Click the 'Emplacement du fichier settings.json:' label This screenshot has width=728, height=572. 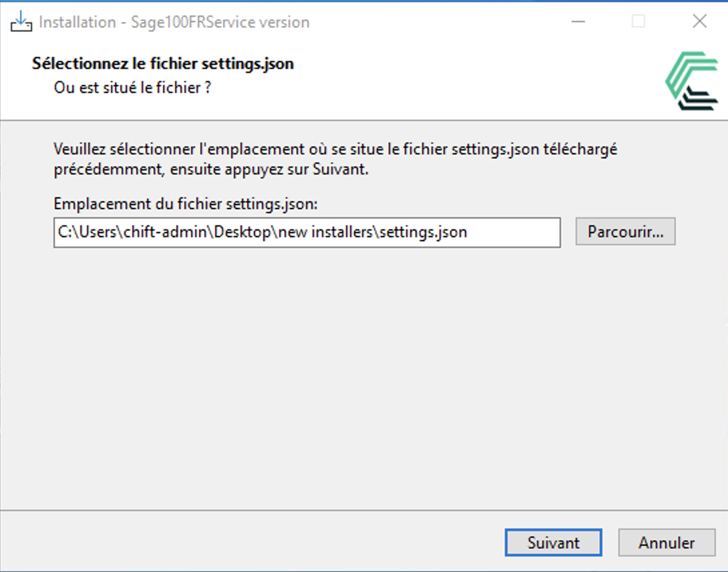tap(186, 204)
